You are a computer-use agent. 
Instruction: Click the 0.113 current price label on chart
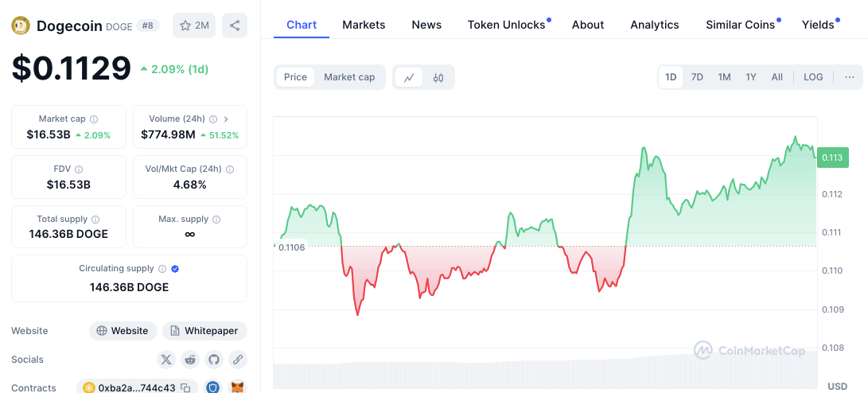832,158
